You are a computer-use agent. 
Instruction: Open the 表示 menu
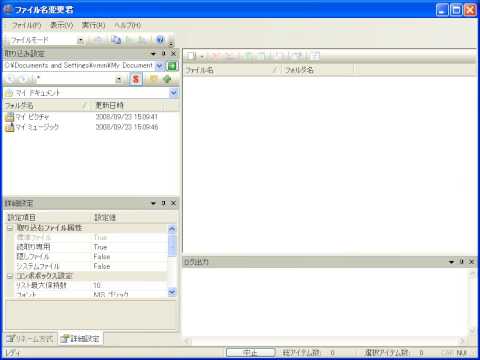point(62,25)
